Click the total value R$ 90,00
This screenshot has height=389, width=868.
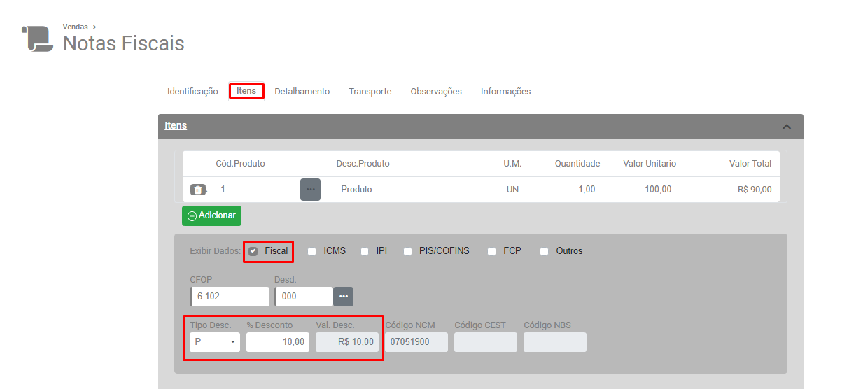(755, 190)
